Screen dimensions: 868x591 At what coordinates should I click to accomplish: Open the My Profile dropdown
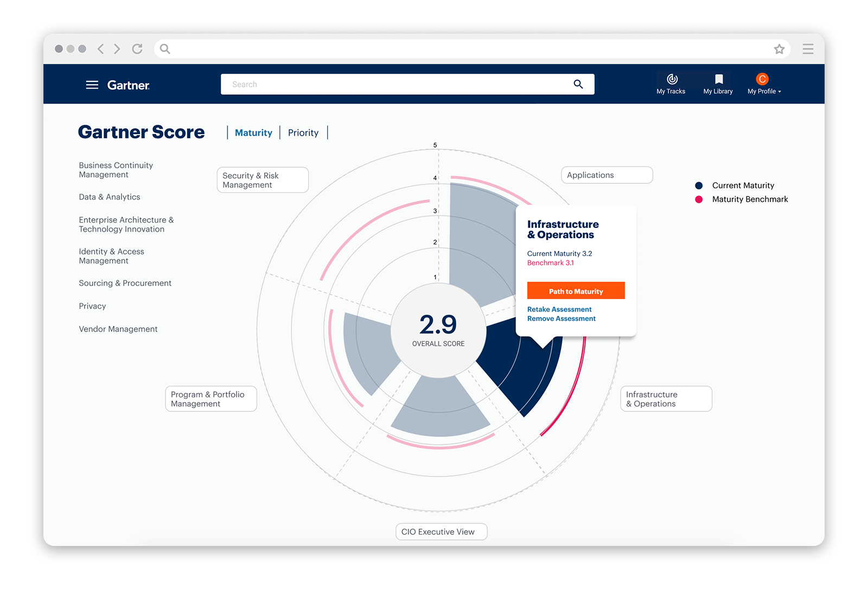[764, 84]
